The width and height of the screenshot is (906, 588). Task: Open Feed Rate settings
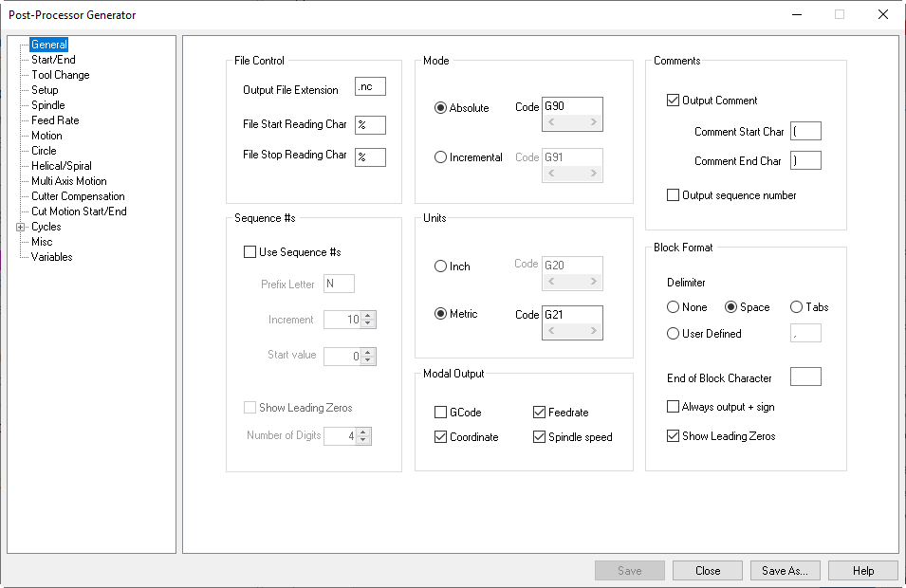point(53,119)
